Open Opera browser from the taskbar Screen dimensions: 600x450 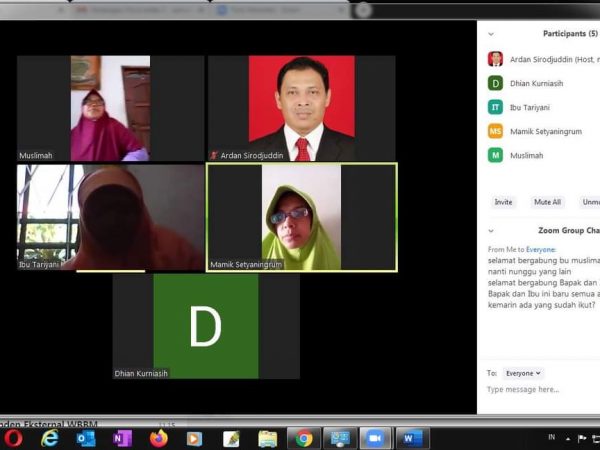click(13, 438)
